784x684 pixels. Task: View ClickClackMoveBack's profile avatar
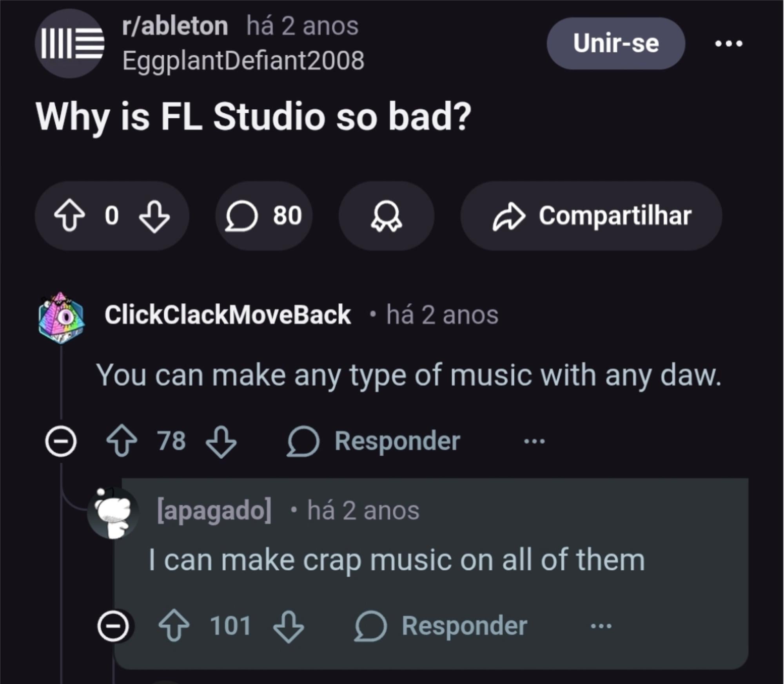point(62,318)
